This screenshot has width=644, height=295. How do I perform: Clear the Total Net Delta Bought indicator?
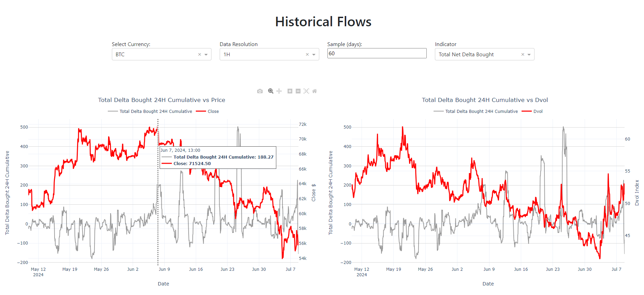[523, 55]
